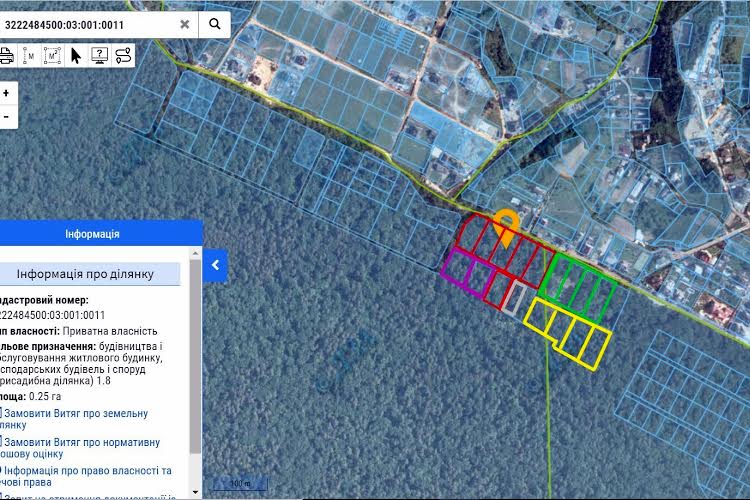Screen dimensions: 750x500
Task: Click the orange location pin marker
Action: (506, 228)
